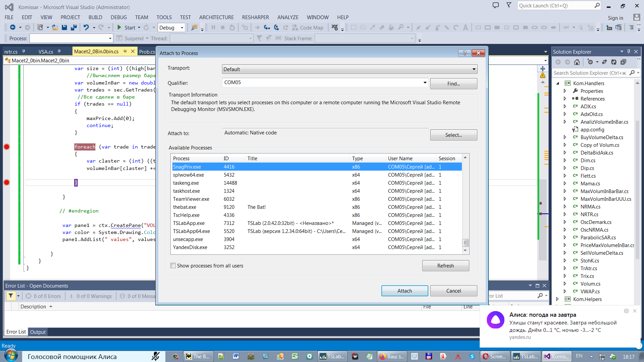Click Collapse All in Solution Explorer
Viewport: 644px width, 362px height.
pyautogui.click(x=623, y=62)
